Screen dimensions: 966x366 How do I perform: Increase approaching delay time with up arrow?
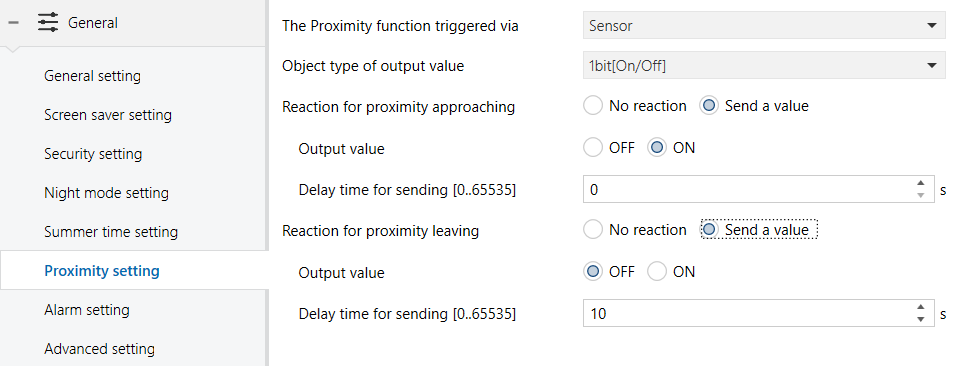920,183
